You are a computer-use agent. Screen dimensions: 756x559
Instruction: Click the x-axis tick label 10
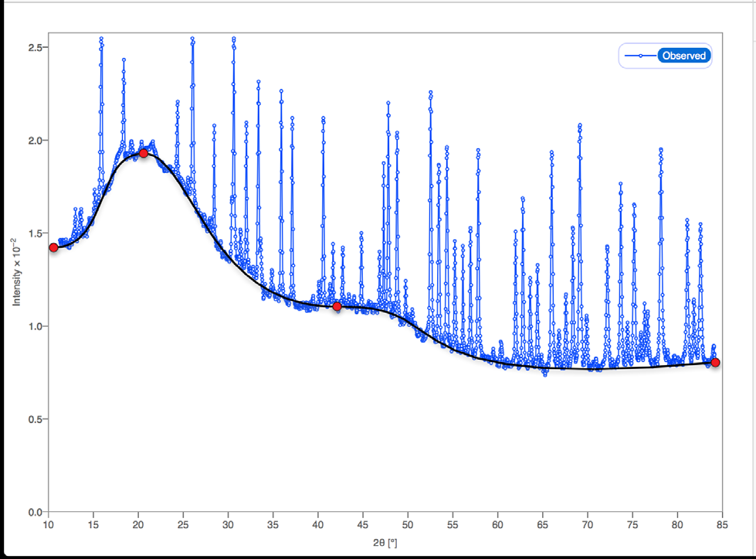pos(48,527)
